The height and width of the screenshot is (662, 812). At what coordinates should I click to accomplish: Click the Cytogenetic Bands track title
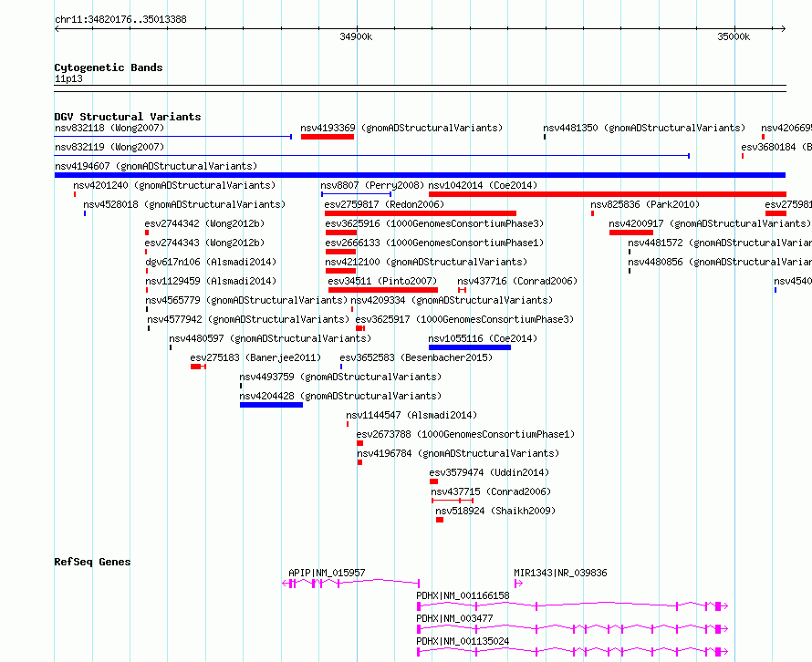109,67
